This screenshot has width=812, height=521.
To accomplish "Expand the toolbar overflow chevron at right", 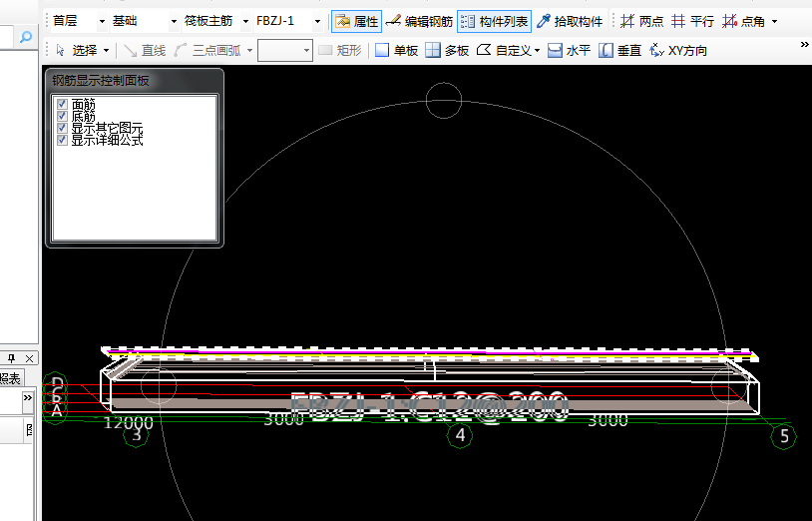I will coord(805,46).
